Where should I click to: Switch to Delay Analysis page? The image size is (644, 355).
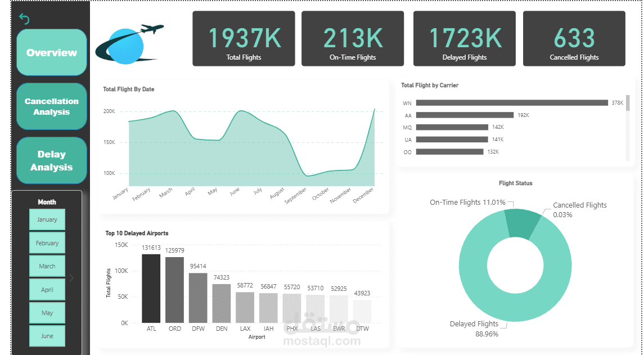click(52, 160)
